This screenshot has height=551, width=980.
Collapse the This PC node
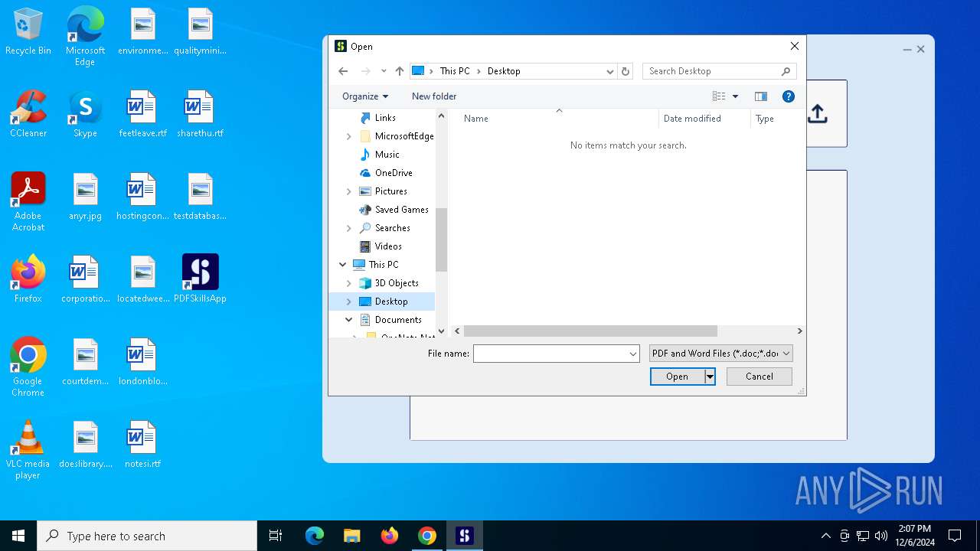click(x=342, y=265)
